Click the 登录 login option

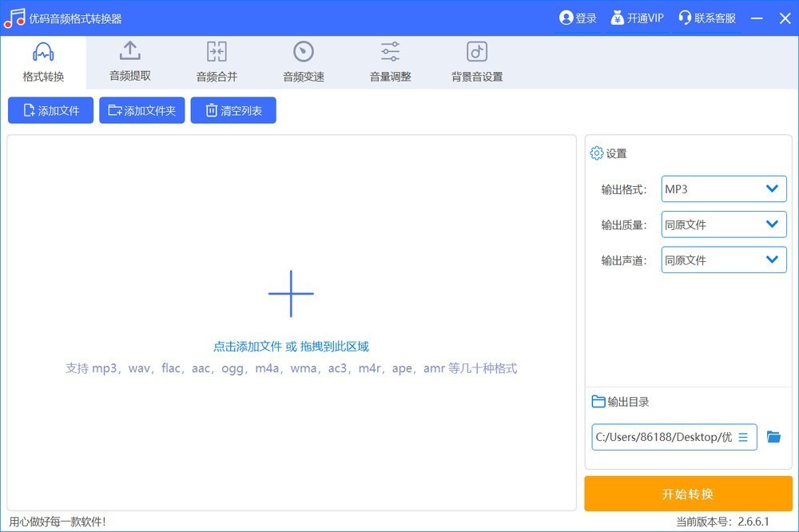578,18
